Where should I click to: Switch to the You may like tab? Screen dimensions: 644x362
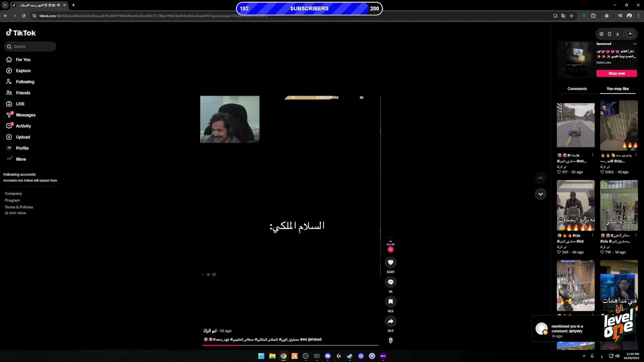click(x=617, y=88)
